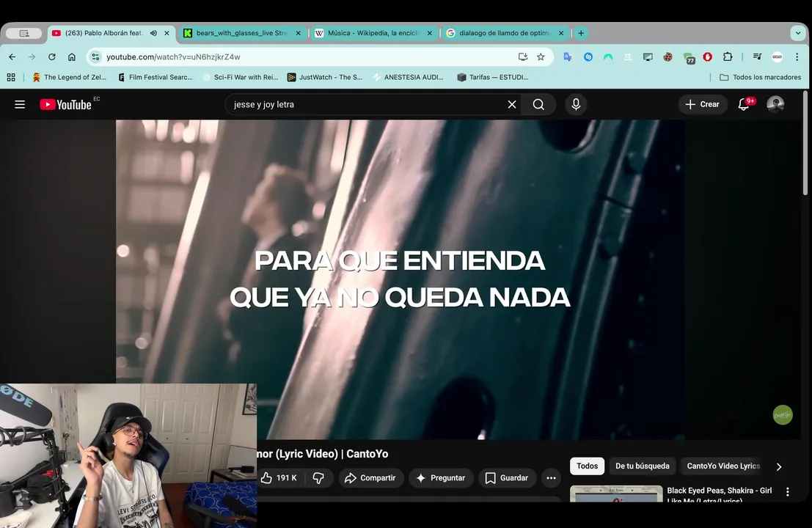Image resolution: width=812 pixels, height=528 pixels.
Task: Select the De tu búsqueda chip
Action: coord(642,466)
